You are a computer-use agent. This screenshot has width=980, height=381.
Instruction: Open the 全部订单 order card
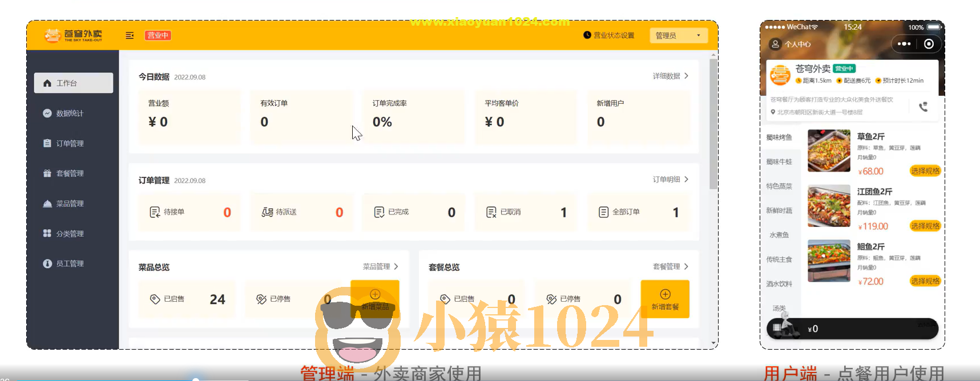tap(638, 212)
